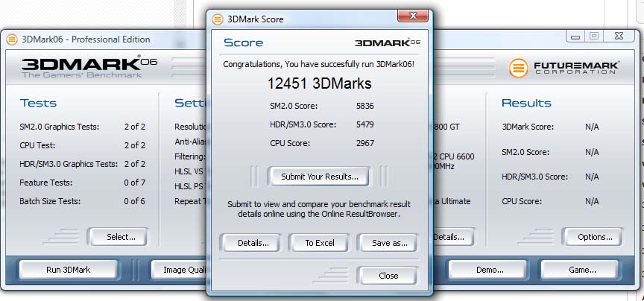Screen dimensions: 644x301
Task: Click the CPU Score value 2967
Action: (364, 143)
